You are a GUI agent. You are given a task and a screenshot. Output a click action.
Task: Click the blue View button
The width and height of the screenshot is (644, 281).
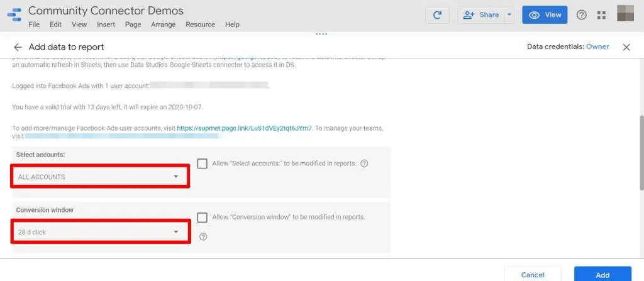[x=545, y=15]
